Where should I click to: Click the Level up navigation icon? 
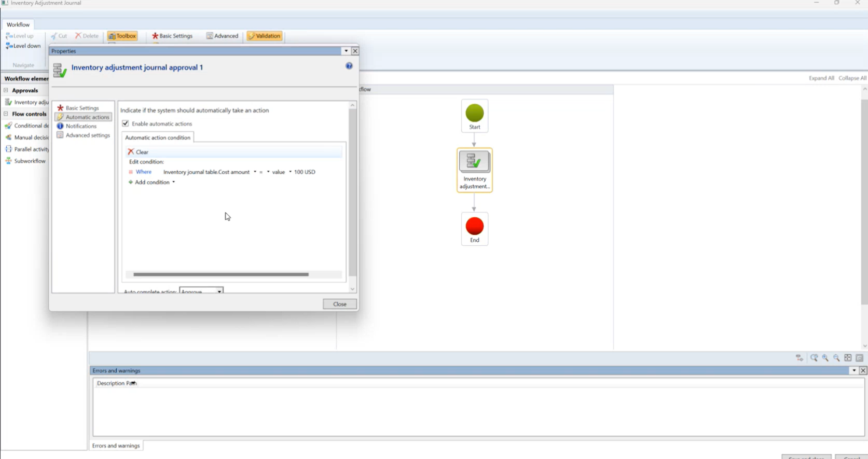click(x=9, y=36)
